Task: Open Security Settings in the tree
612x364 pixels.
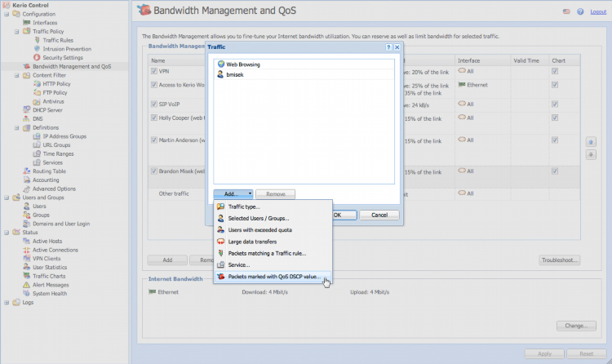Action: (63, 57)
